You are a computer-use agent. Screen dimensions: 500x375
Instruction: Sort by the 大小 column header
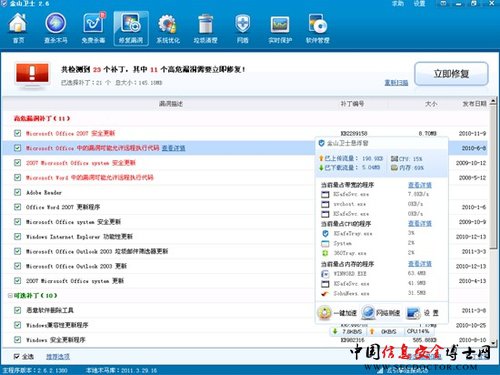(431, 104)
